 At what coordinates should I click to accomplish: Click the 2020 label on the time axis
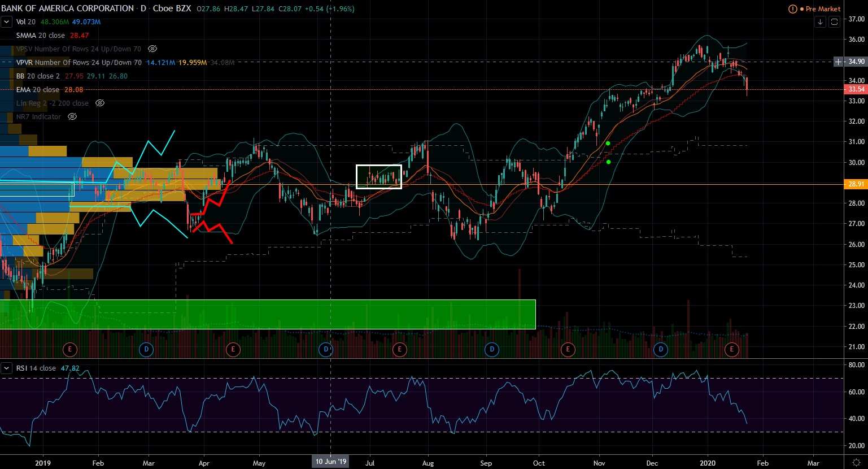tap(708, 463)
